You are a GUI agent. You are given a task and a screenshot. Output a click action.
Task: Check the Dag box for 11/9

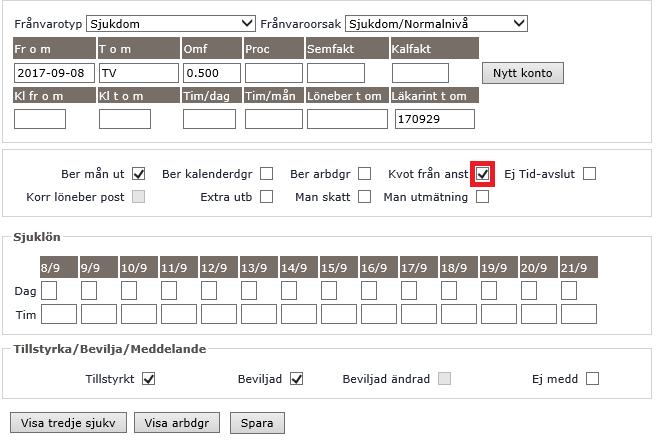[x=169, y=291]
